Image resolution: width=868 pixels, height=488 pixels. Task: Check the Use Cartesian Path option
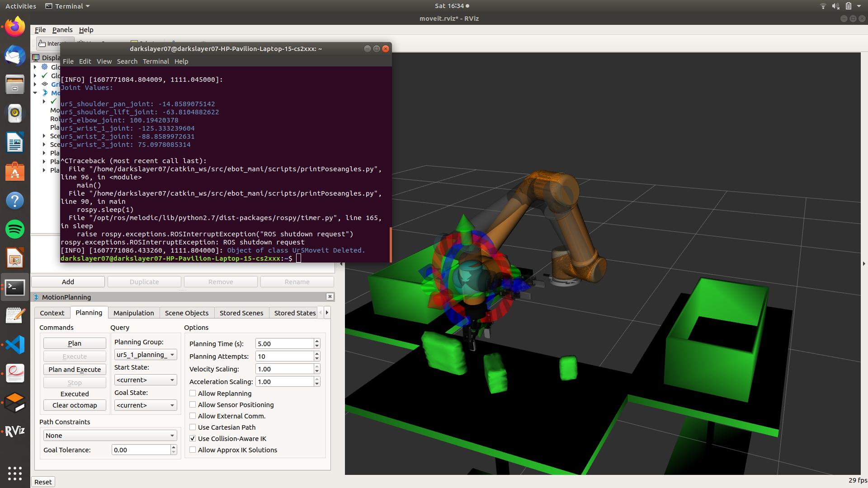193,427
